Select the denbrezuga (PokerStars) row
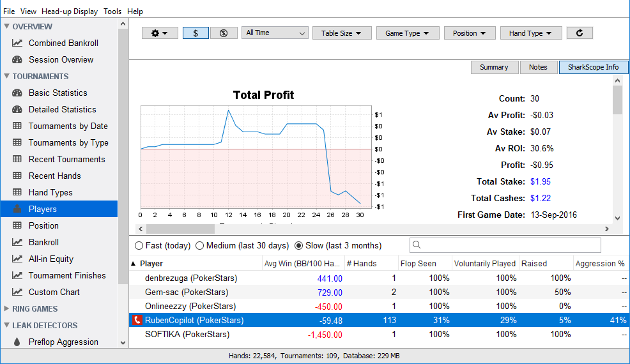The image size is (630, 364). pos(379,278)
